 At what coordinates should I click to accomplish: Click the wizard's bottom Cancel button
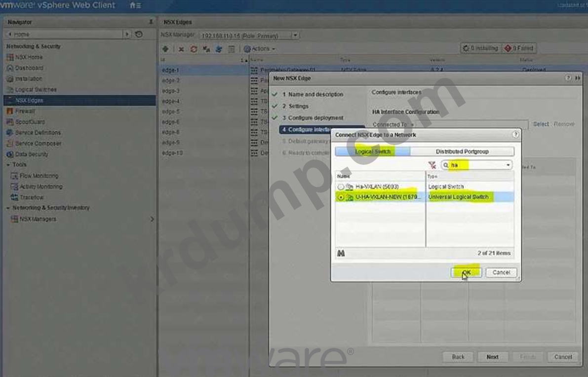pyautogui.click(x=563, y=357)
